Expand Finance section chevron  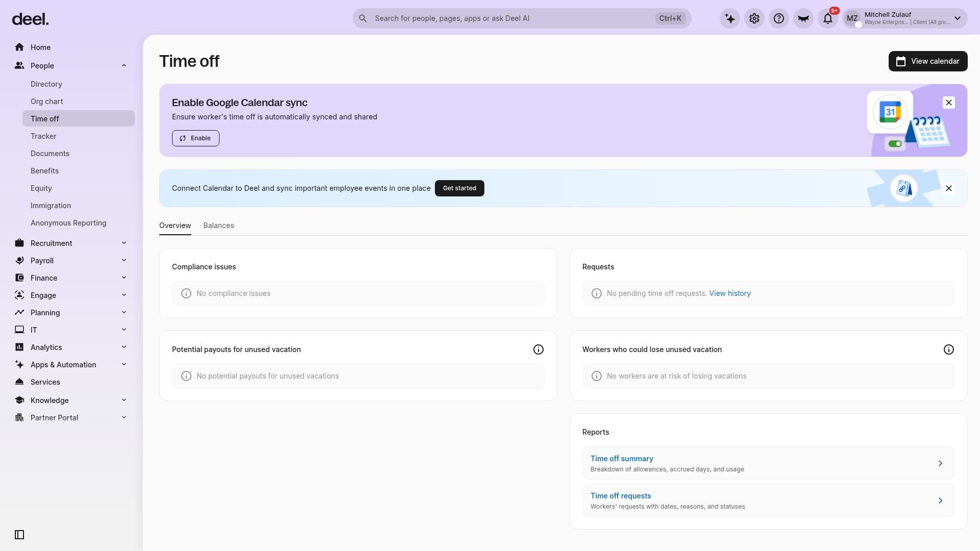coord(124,278)
